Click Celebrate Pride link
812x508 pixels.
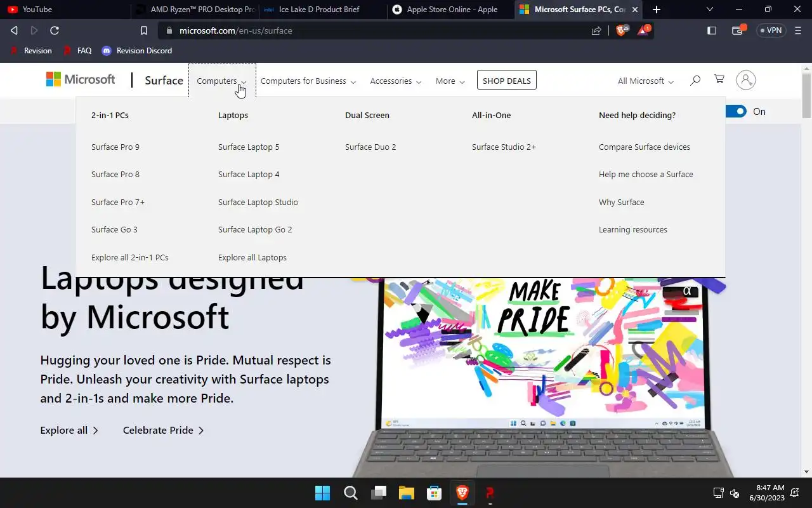coord(164,430)
